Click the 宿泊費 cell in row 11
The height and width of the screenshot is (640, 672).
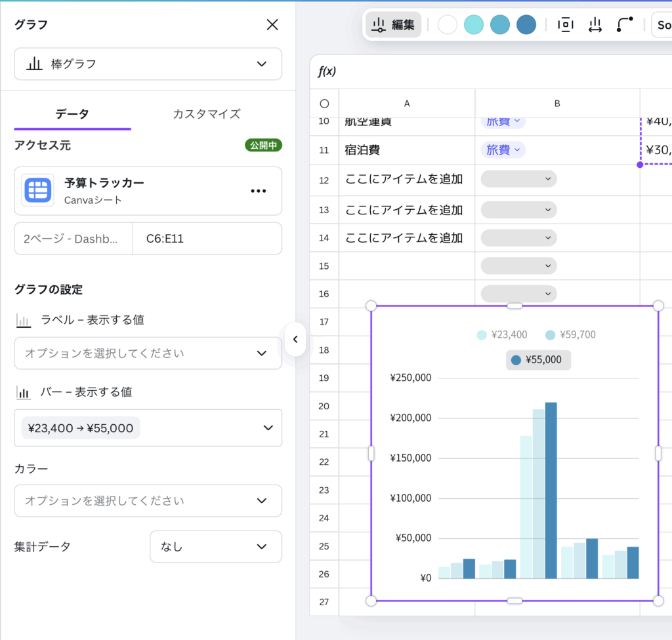pos(407,150)
